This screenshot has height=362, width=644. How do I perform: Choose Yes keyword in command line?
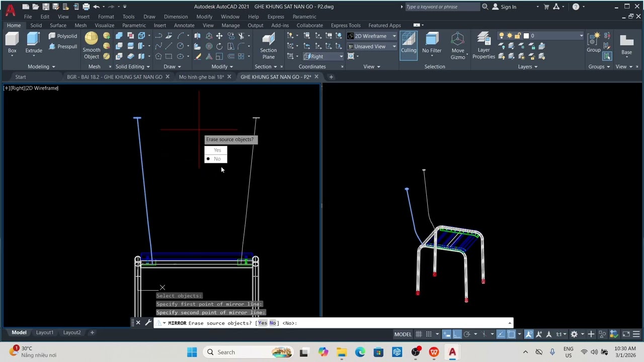[x=263, y=323]
